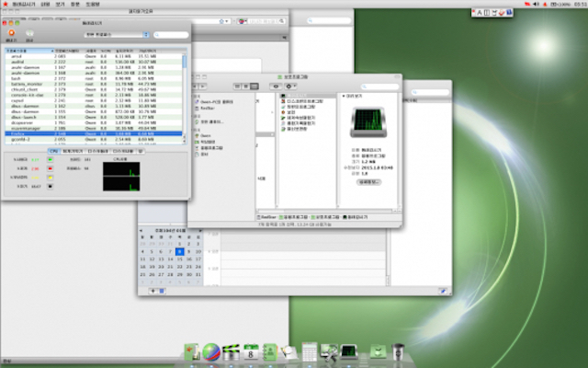Open the 보기 (View) menu in the menu bar
588x368 pixels.
click(62, 5)
